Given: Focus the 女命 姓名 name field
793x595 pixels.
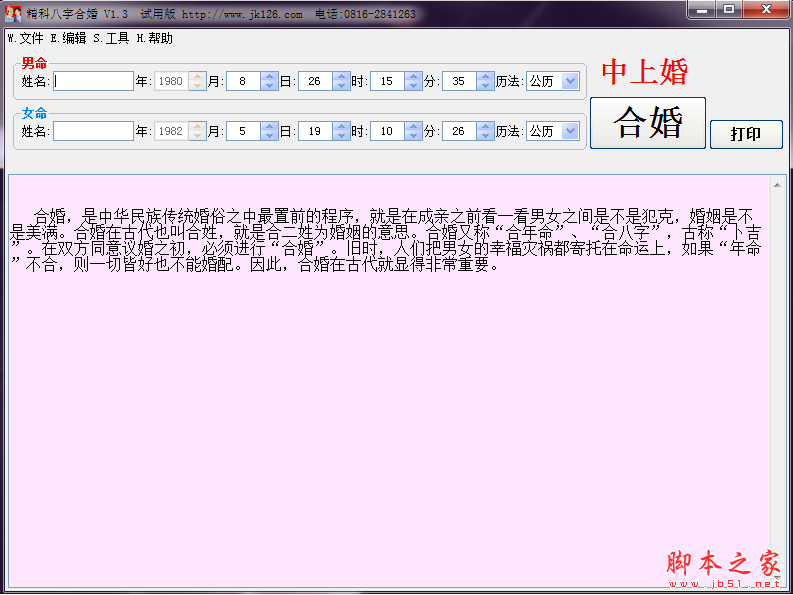Looking at the screenshot, I should [x=94, y=131].
